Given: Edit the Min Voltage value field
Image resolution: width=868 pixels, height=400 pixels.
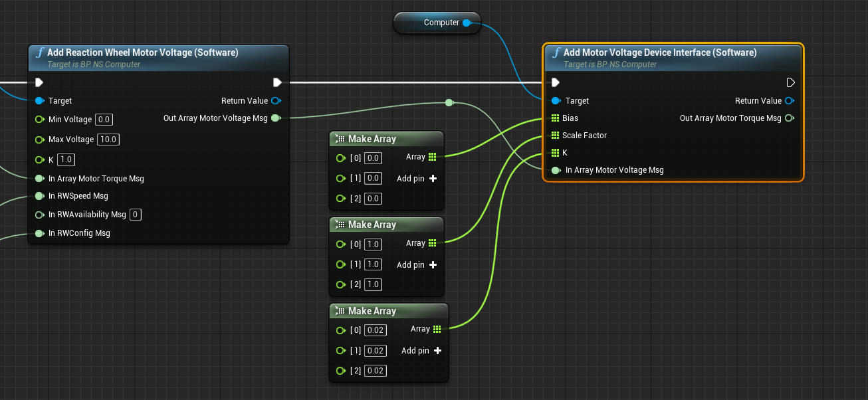Looking at the screenshot, I should pyautogui.click(x=104, y=120).
